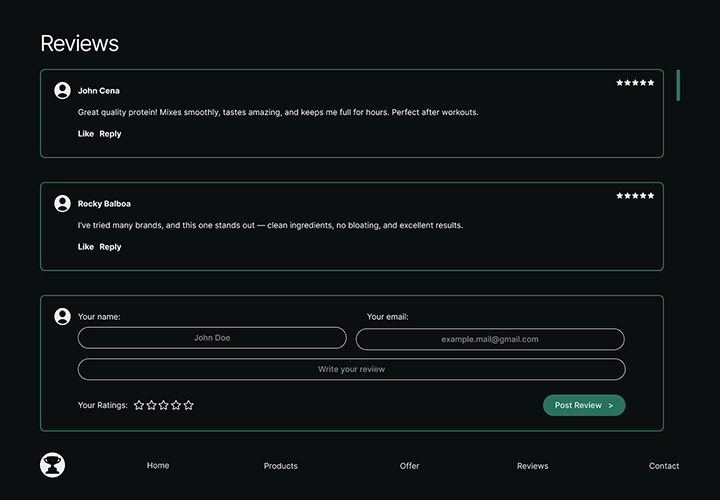
Task: Click the green reviews scrollbar thumb
Action: click(678, 85)
